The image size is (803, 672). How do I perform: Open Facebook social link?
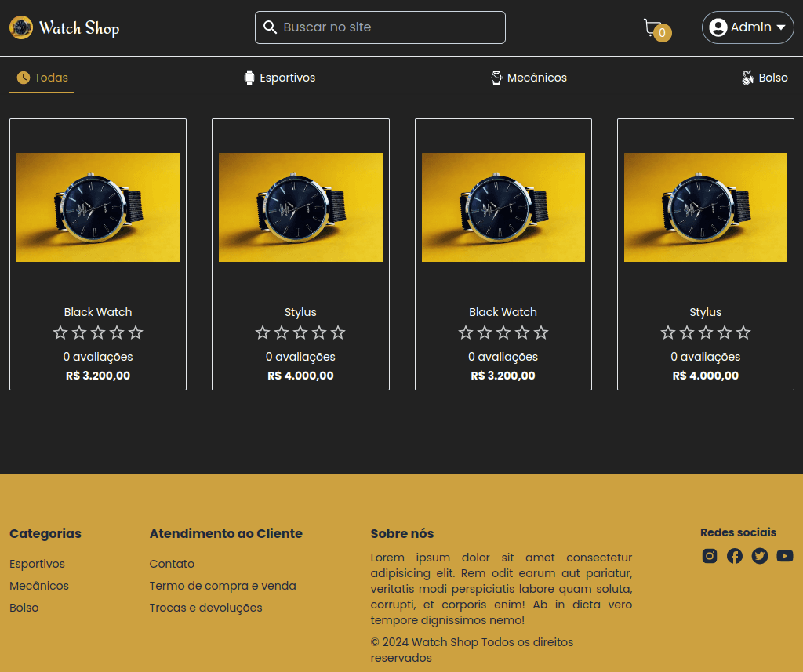tap(735, 556)
